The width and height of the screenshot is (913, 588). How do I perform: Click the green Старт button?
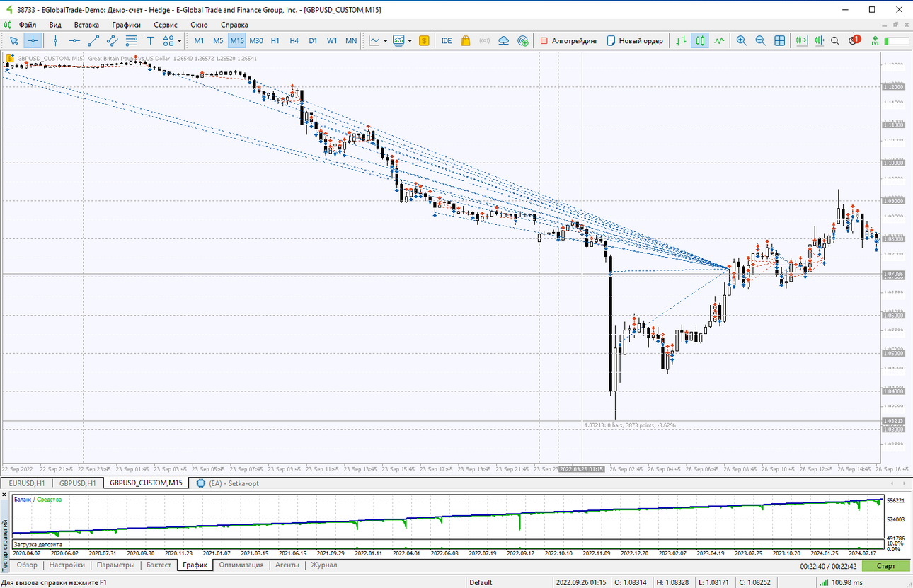[885, 566]
